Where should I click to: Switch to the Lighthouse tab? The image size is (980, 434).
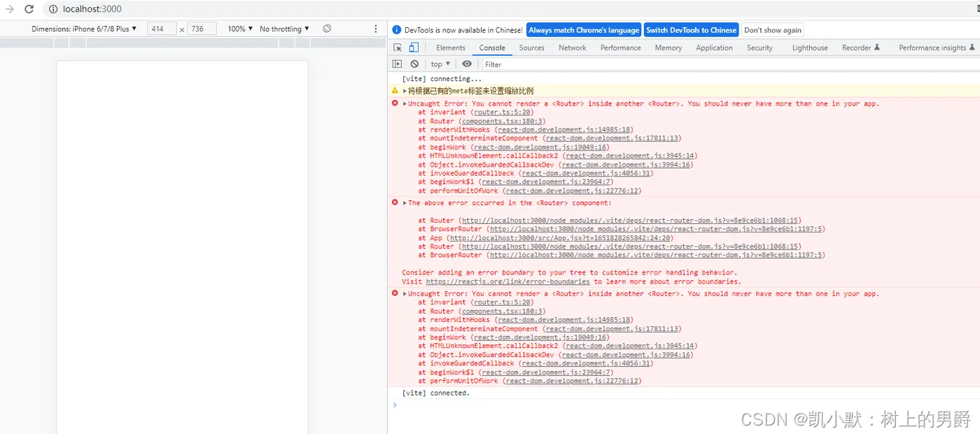810,48
